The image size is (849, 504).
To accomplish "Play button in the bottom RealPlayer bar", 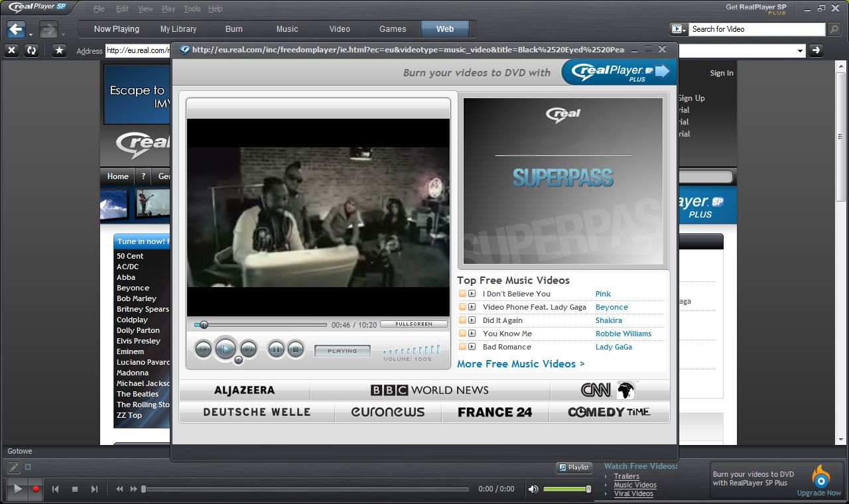I will [17, 489].
